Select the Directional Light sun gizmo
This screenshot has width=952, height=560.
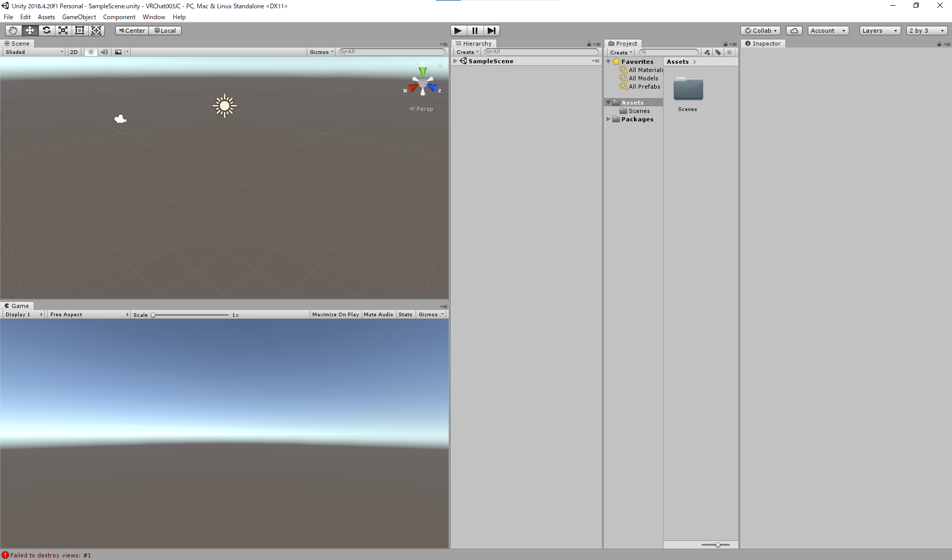pyautogui.click(x=225, y=106)
